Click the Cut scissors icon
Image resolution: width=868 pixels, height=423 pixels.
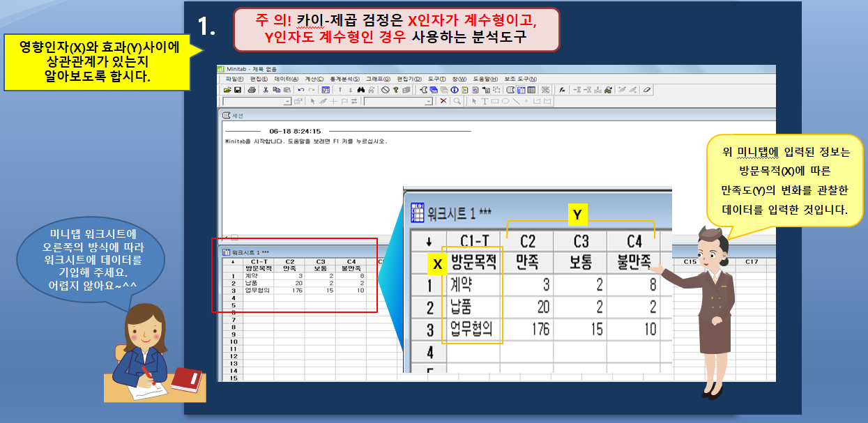point(266,90)
